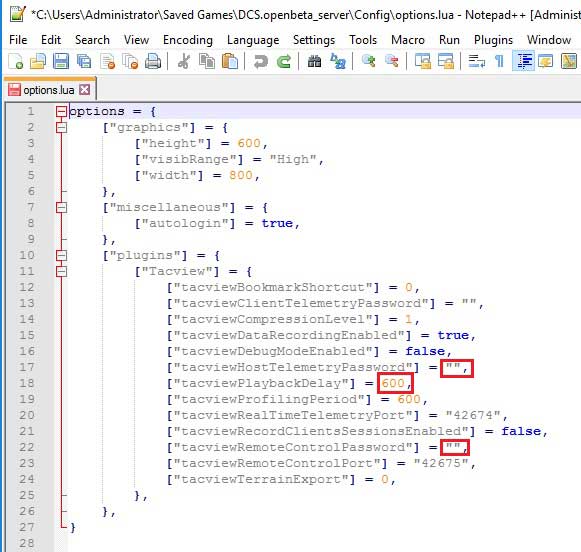
Task: Click the height value 600 on line 3
Action: coord(249,143)
